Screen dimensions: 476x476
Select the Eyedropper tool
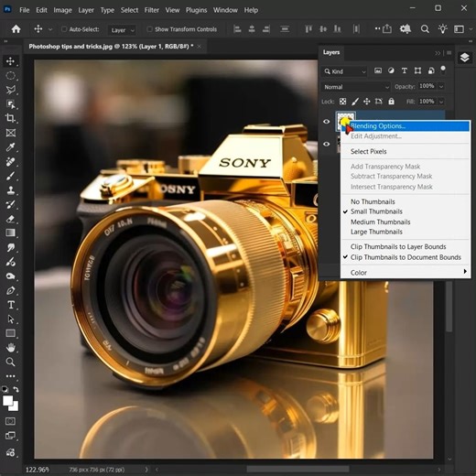[x=11, y=147]
